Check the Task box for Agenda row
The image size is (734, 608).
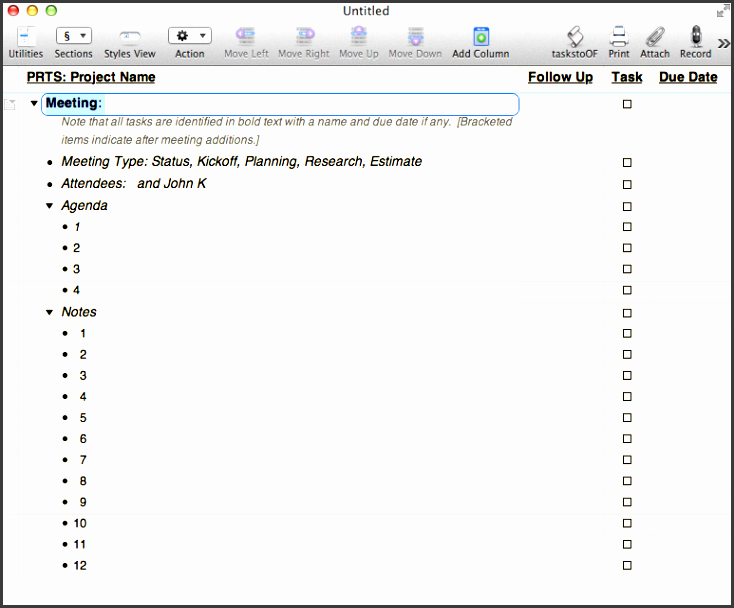point(627,206)
